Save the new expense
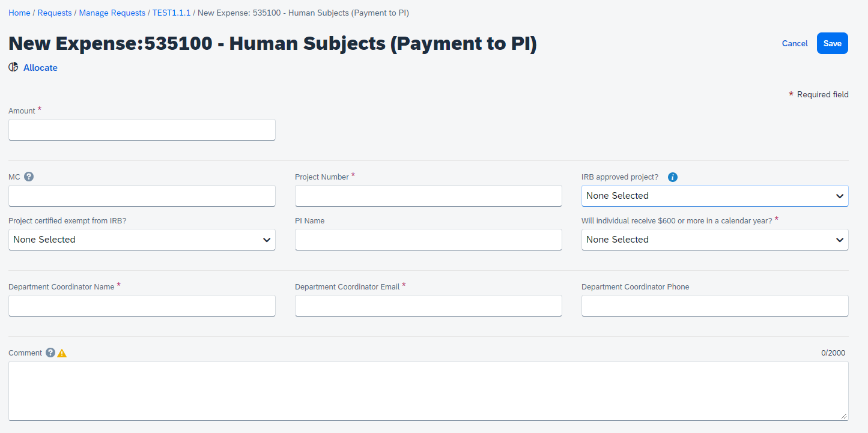The height and width of the screenshot is (433, 868). pos(832,43)
